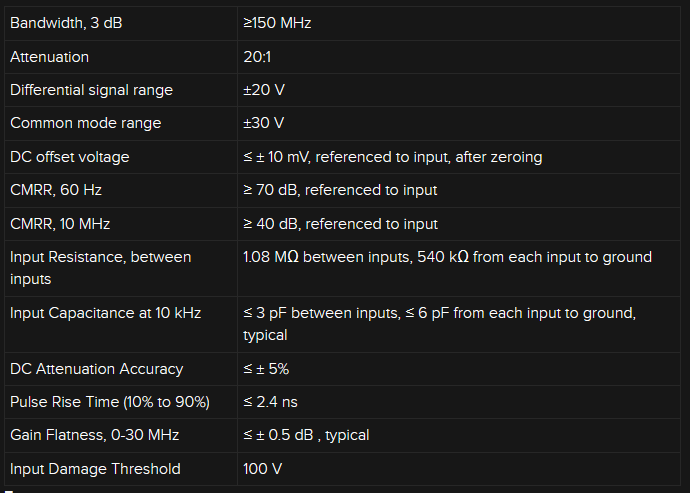Click the "100 V" damage threshold value
This screenshot has width=690, height=493.
pyautogui.click(x=262, y=469)
